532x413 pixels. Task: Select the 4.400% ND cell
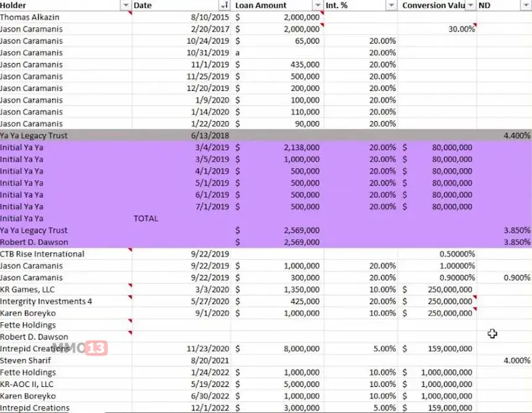coord(504,135)
